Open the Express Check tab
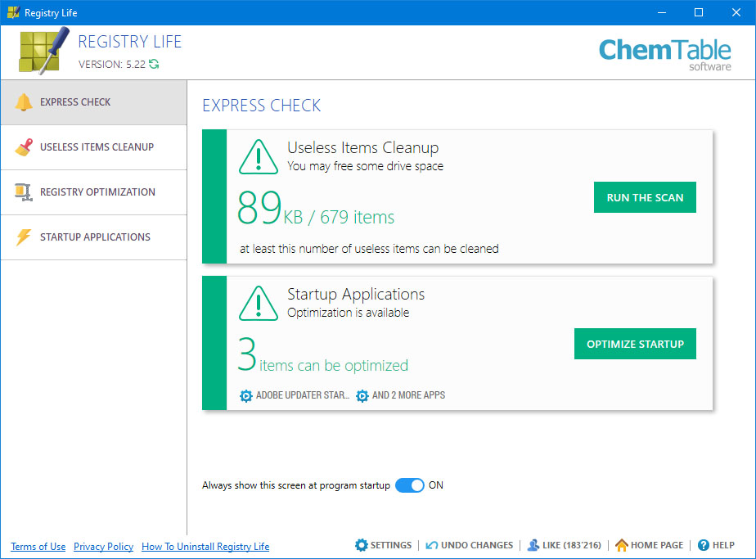This screenshot has height=559, width=756. 94,102
